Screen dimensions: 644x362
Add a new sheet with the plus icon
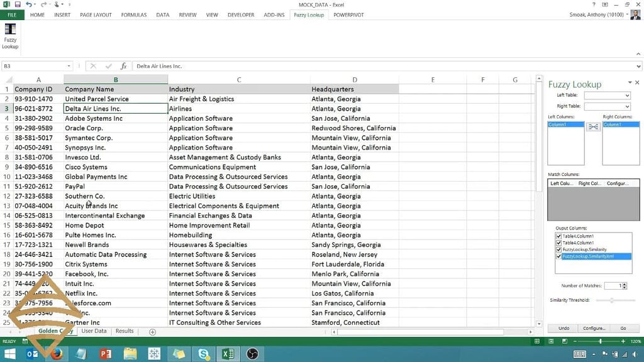pyautogui.click(x=152, y=331)
